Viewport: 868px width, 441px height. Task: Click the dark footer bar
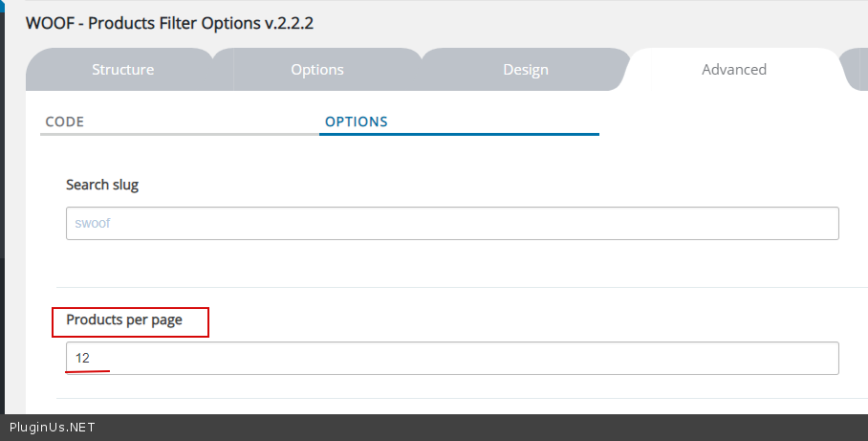[x=478, y=428]
